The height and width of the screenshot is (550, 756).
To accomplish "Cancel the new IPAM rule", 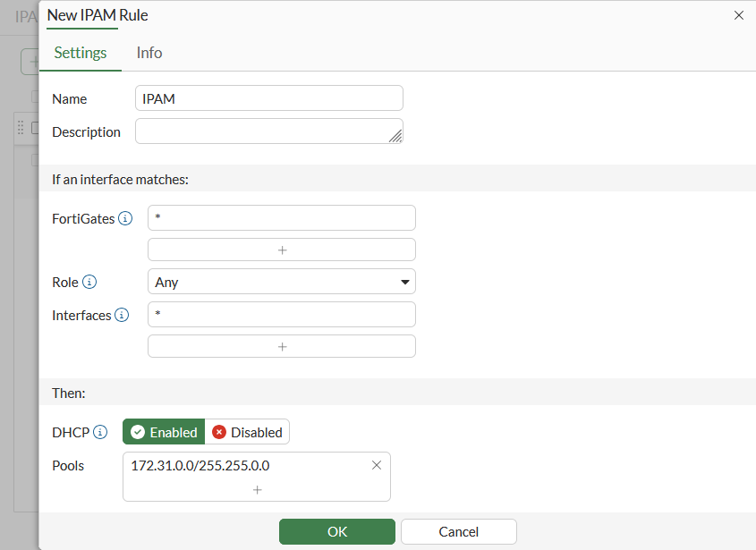I will click(459, 531).
